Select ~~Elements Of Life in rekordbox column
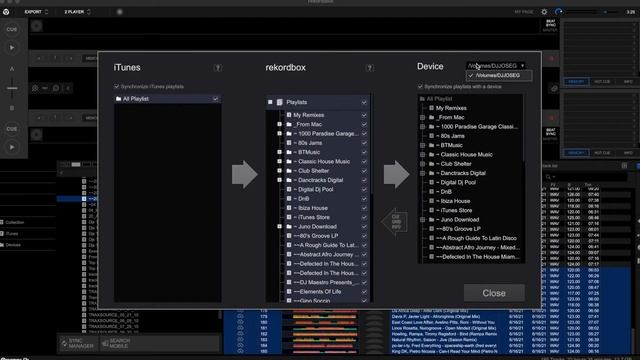 317,292
